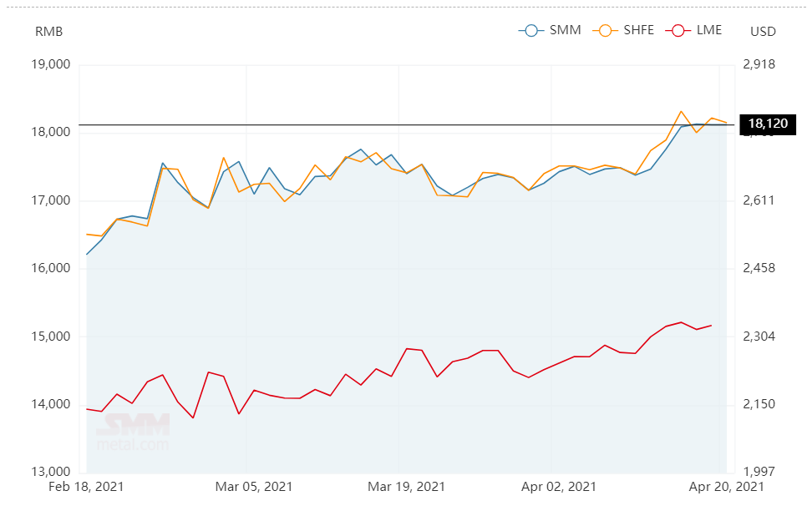The width and height of the screenshot is (812, 506).
Task: Click the RMB axis unit label
Action: (48, 32)
